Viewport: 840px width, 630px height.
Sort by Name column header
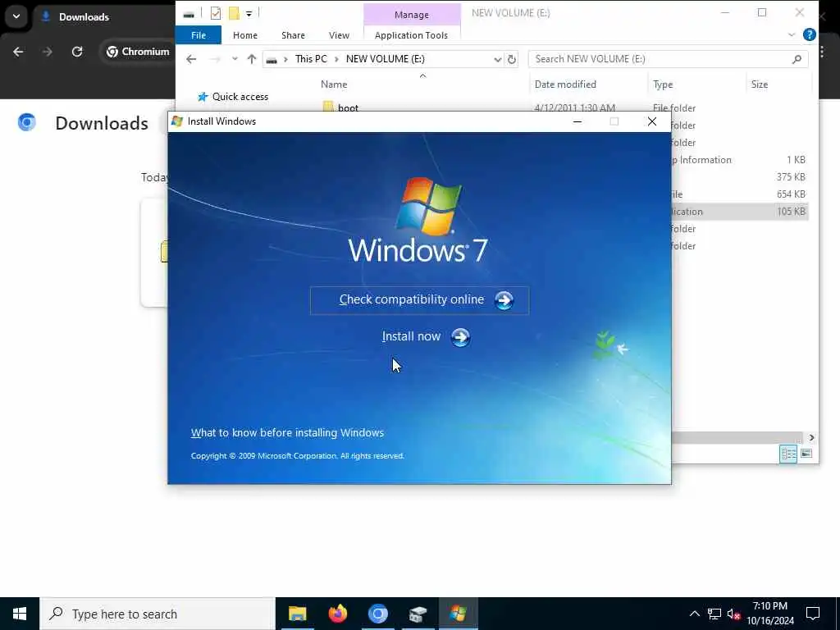click(334, 84)
